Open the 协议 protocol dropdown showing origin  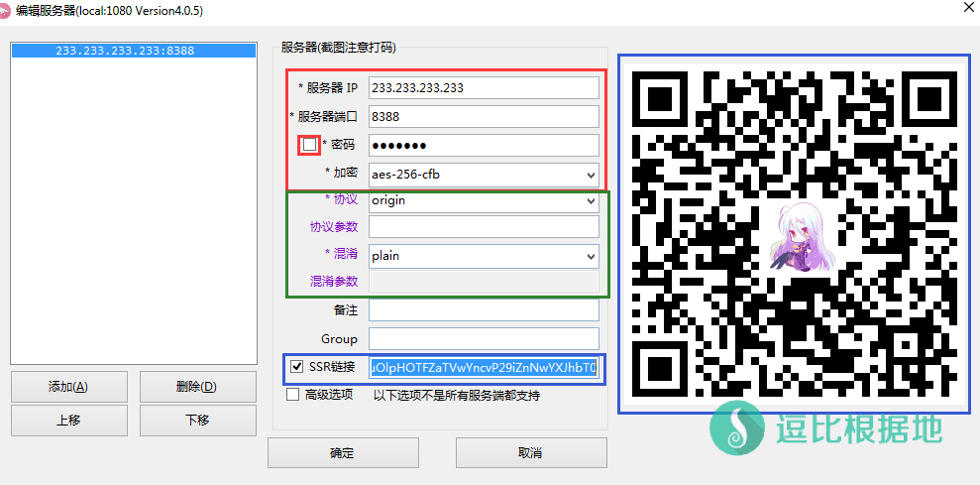pyautogui.click(x=484, y=201)
